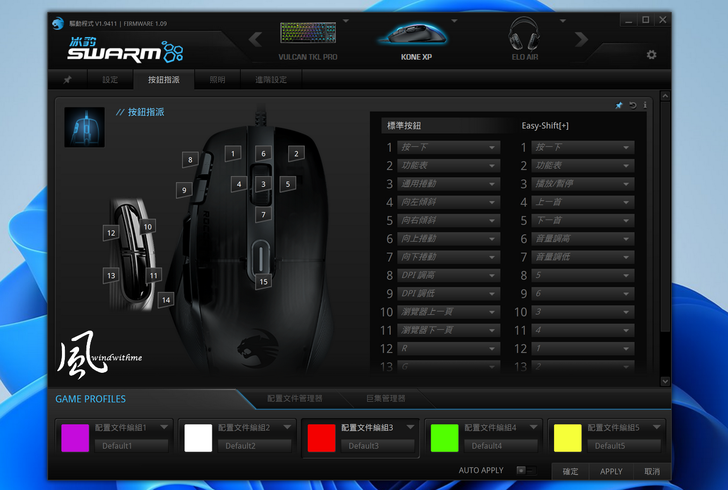Reset button assignments with undo icon
Viewport: 728px width, 490px height.
(632, 105)
